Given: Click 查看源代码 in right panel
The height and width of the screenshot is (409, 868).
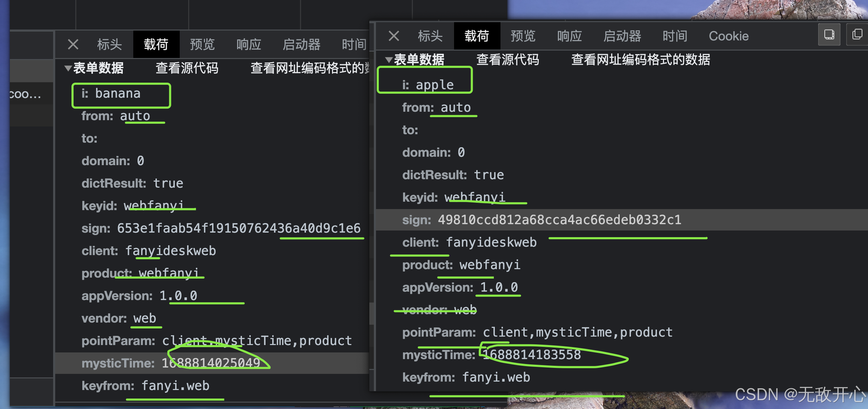Looking at the screenshot, I should tap(508, 60).
